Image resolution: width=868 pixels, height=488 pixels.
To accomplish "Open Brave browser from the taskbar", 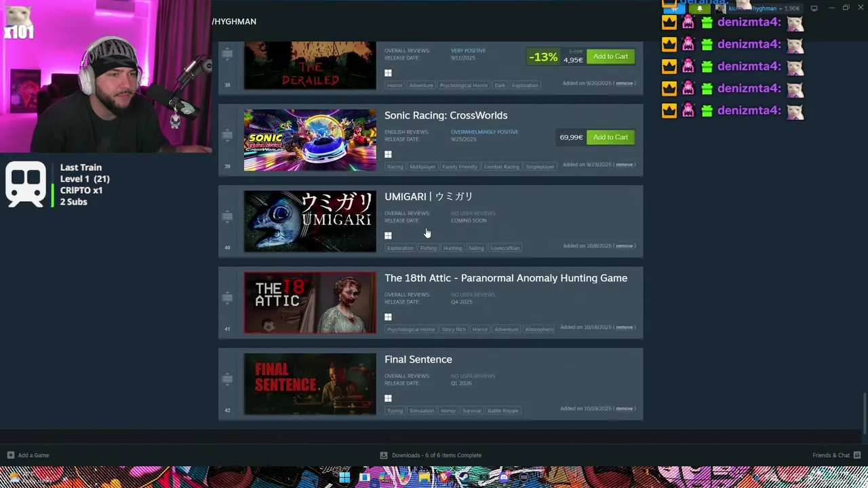I will tap(444, 477).
